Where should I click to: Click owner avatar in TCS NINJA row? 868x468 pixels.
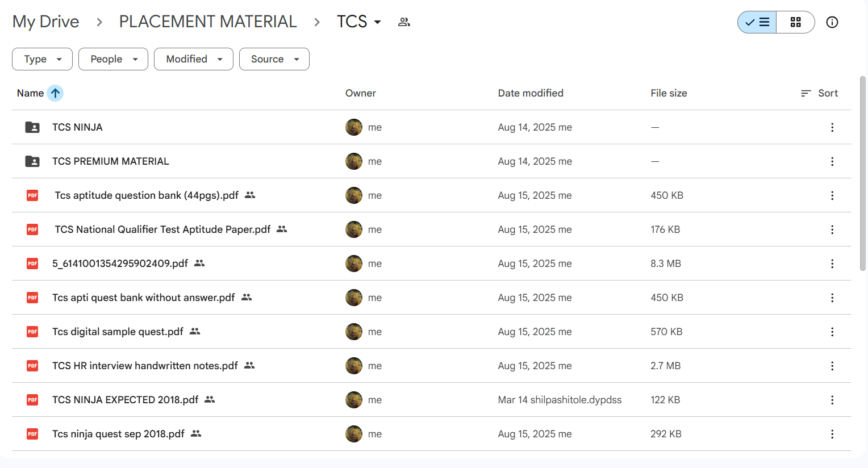click(354, 127)
